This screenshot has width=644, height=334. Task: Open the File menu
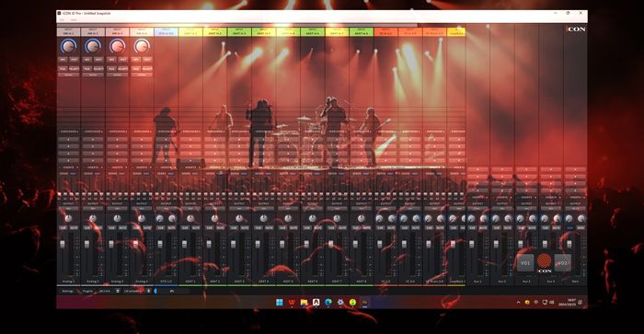click(x=62, y=19)
